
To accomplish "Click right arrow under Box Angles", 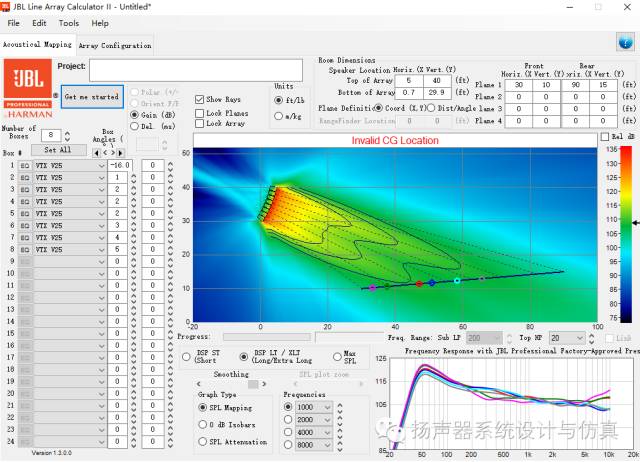I will pos(120,152).
